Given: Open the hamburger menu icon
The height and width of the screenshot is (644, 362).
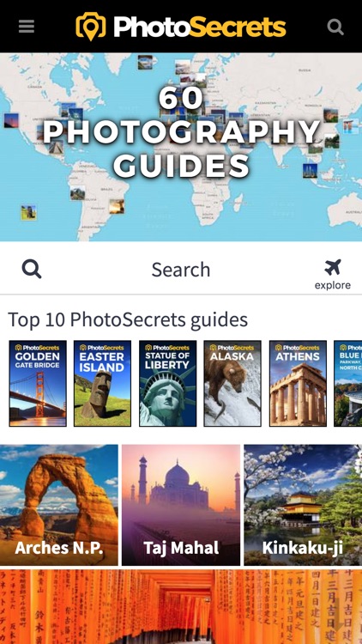Looking at the screenshot, I should pos(27,27).
